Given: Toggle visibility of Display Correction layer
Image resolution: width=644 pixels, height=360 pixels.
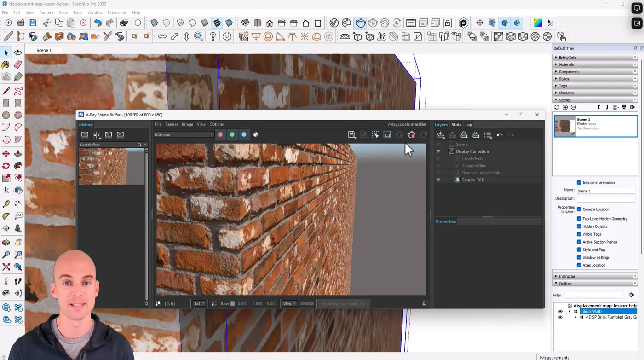Looking at the screenshot, I should point(438,151).
